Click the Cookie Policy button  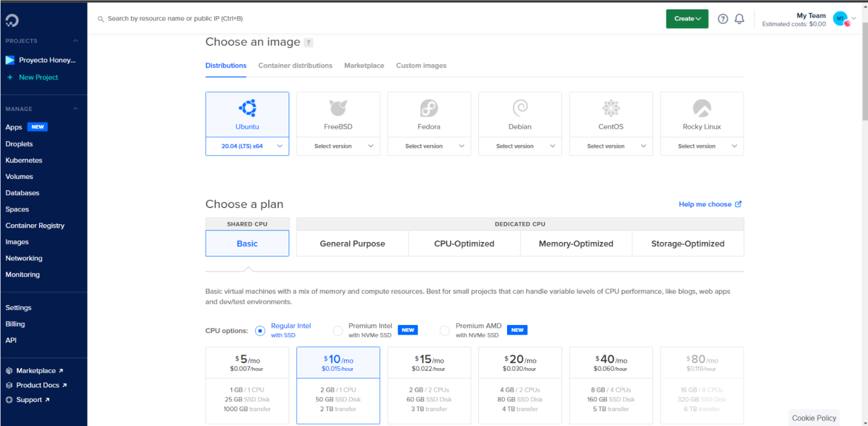pyautogui.click(x=814, y=418)
